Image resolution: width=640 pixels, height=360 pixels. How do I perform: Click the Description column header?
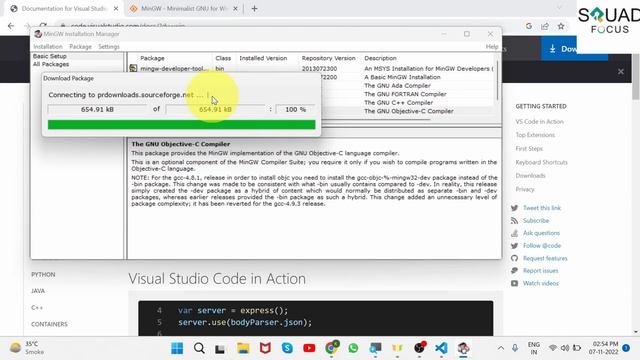coord(380,58)
